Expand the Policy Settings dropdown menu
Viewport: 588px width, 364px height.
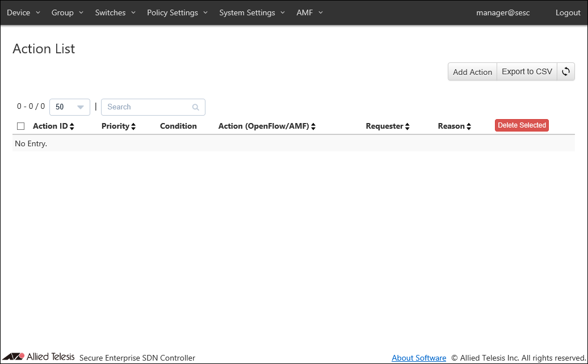pos(177,12)
